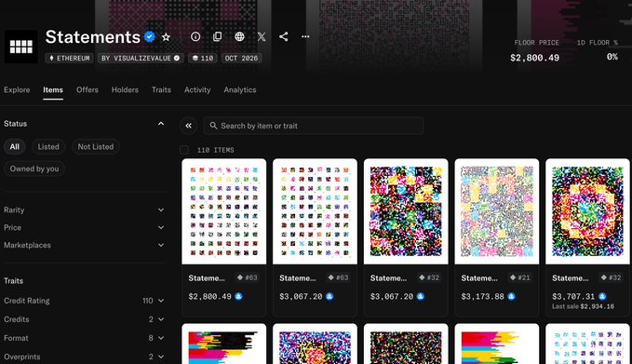632x364 pixels.
Task: Open the BY VISUALIZEVALUE creator link
Action: (141, 58)
